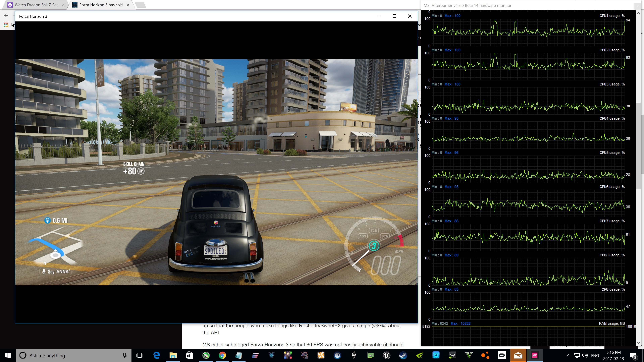
Task: Launch Unreal Engine from the taskbar
Action: point(387,355)
